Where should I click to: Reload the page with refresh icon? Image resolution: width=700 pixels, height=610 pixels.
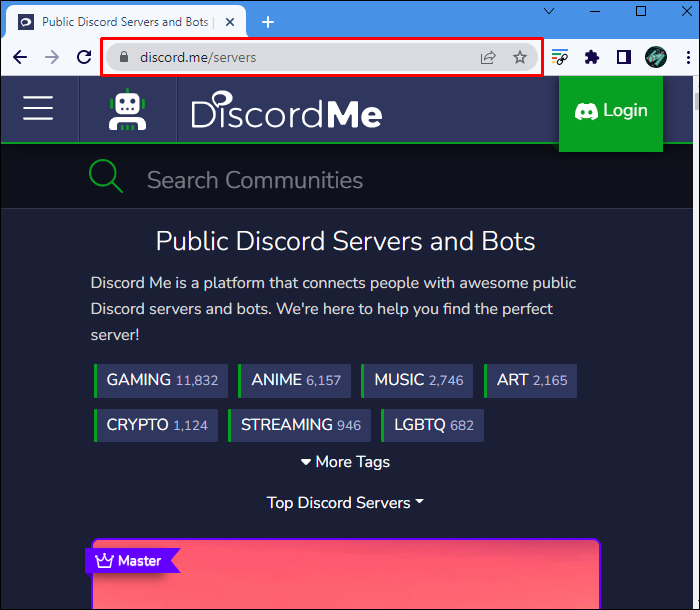[84, 57]
